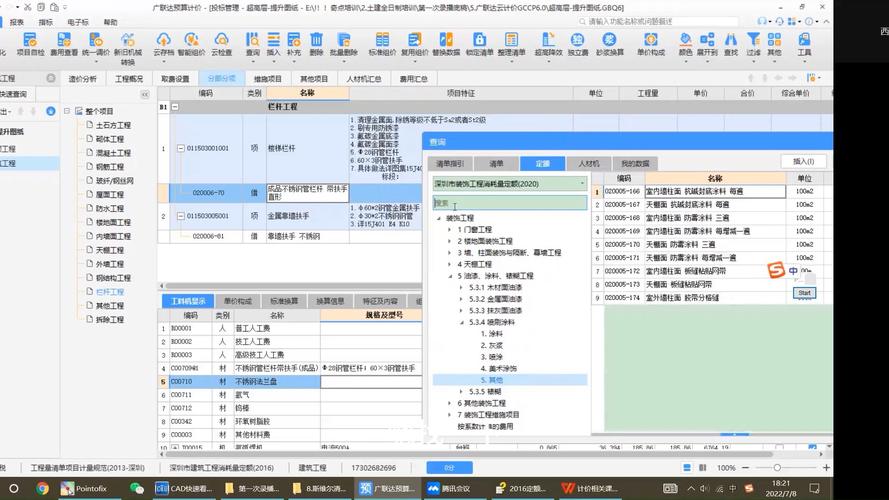Collapse the B1 栏杆工程 section toggle
Image resolution: width=889 pixels, height=500 pixels.
tap(175, 107)
